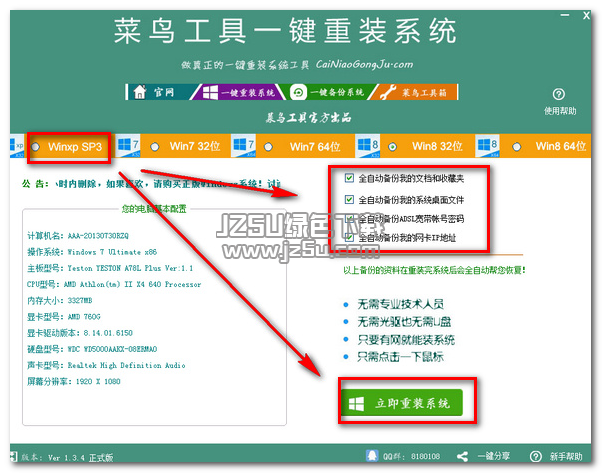Viewport: 602px width, 473px height.
Task: Click the QQ群 8180108 text
Action: (411, 456)
